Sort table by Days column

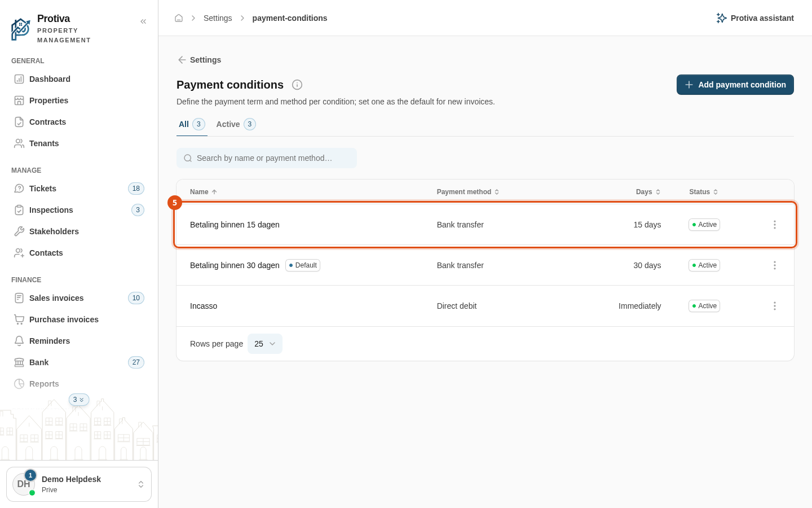pyautogui.click(x=648, y=192)
